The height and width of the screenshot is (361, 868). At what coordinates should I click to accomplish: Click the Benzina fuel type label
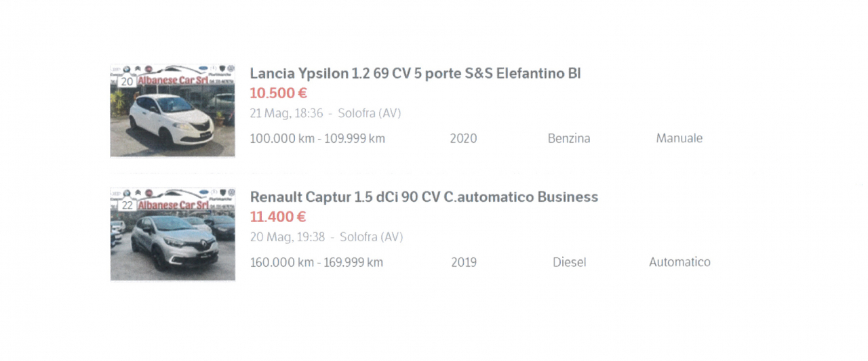pyautogui.click(x=569, y=138)
